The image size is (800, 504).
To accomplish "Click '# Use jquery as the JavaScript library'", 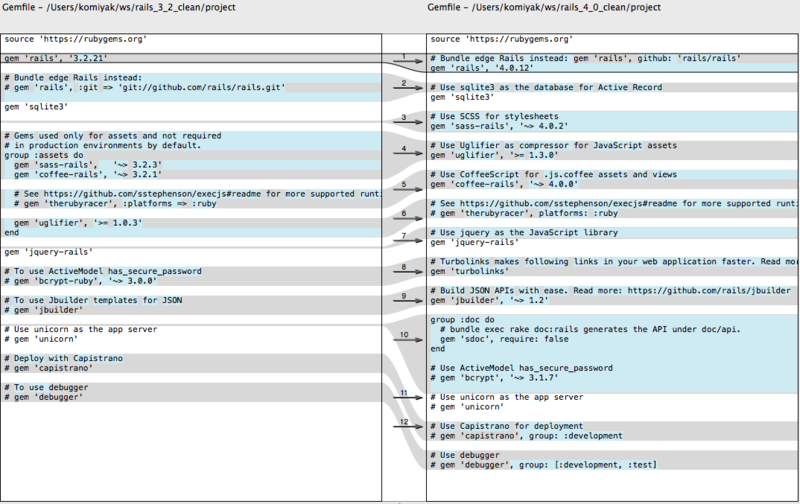I will point(524,233).
